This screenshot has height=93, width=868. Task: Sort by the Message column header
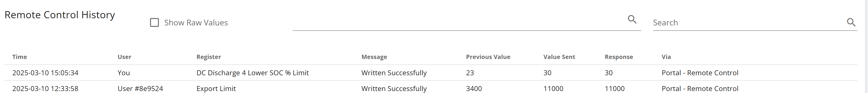374,57
